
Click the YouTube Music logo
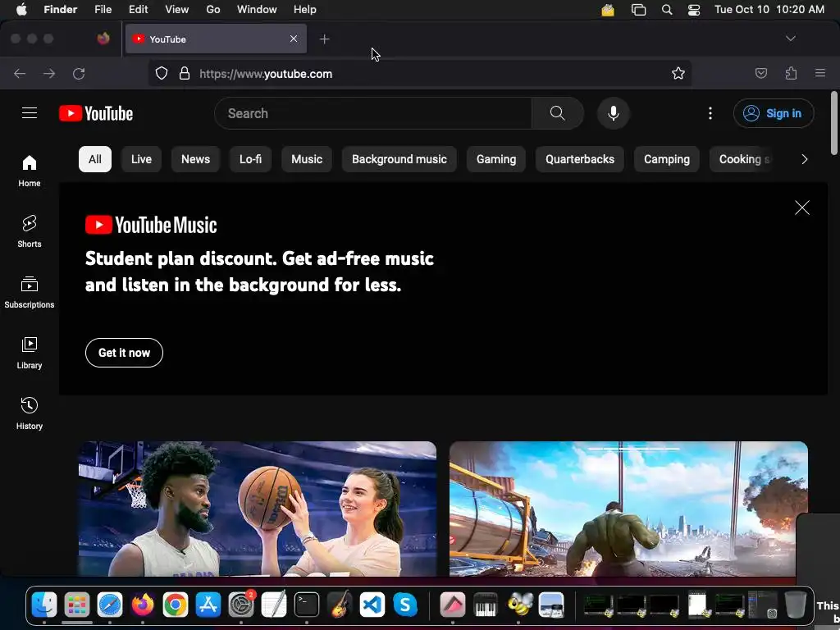[151, 225]
